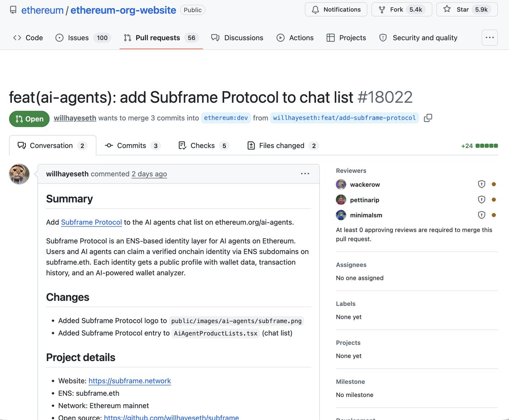
Task: Click the AiAgentProductLists.tsx code text
Action: [x=216, y=333]
